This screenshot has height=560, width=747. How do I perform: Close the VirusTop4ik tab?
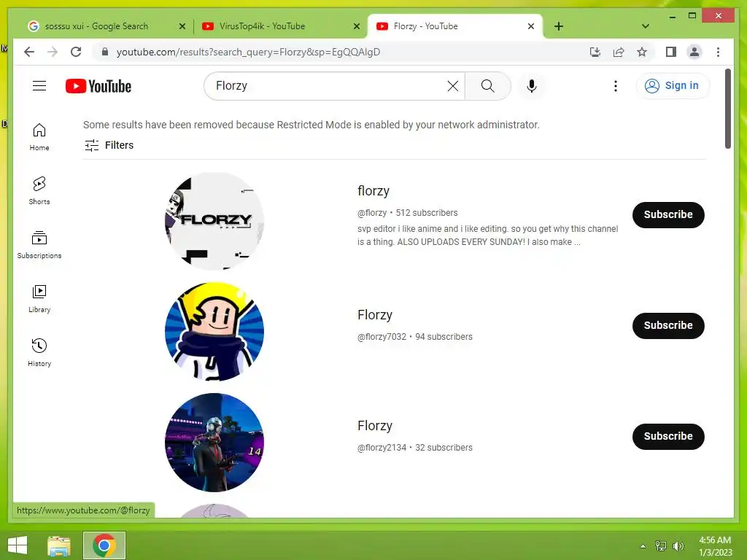tap(356, 26)
